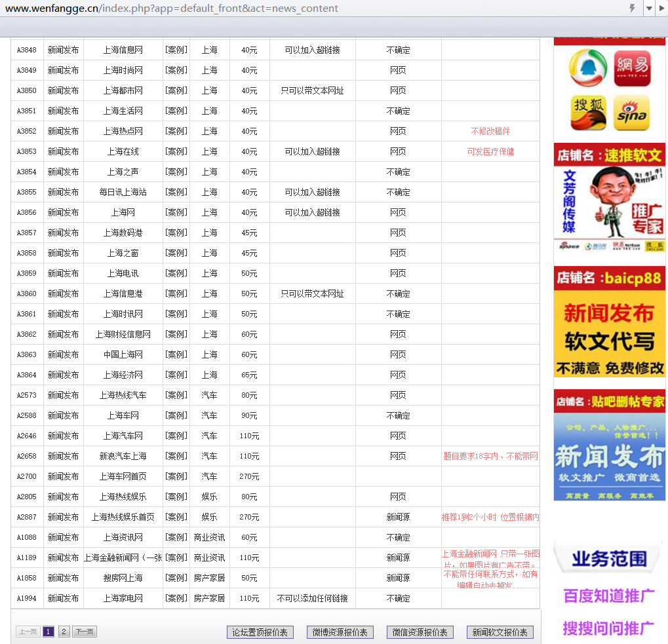Click the lightning bolt icon in address bar

[x=632, y=9]
